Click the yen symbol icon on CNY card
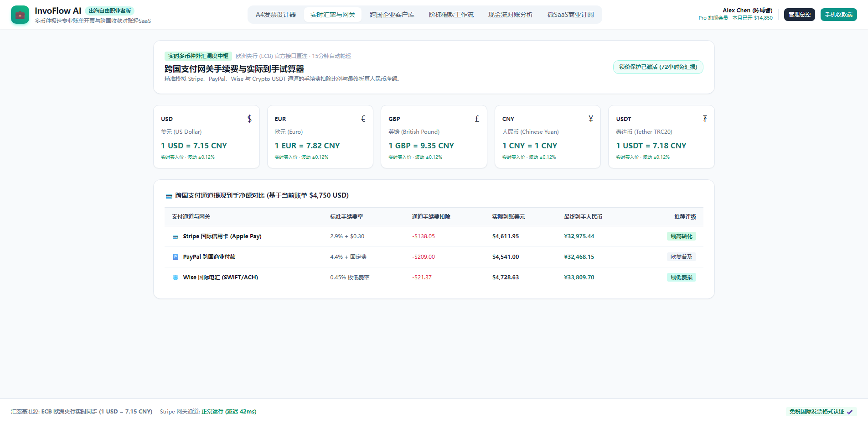868x424 pixels. 591,119
